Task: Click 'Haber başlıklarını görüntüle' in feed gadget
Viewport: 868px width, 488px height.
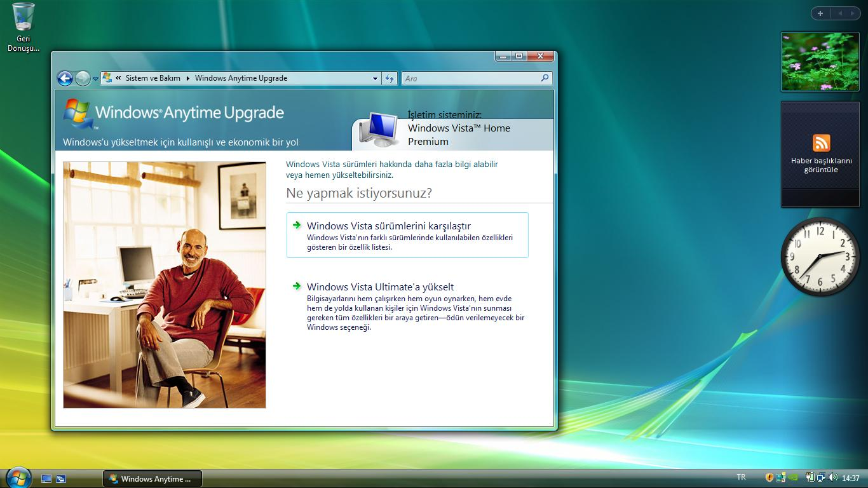Action: 821,165
